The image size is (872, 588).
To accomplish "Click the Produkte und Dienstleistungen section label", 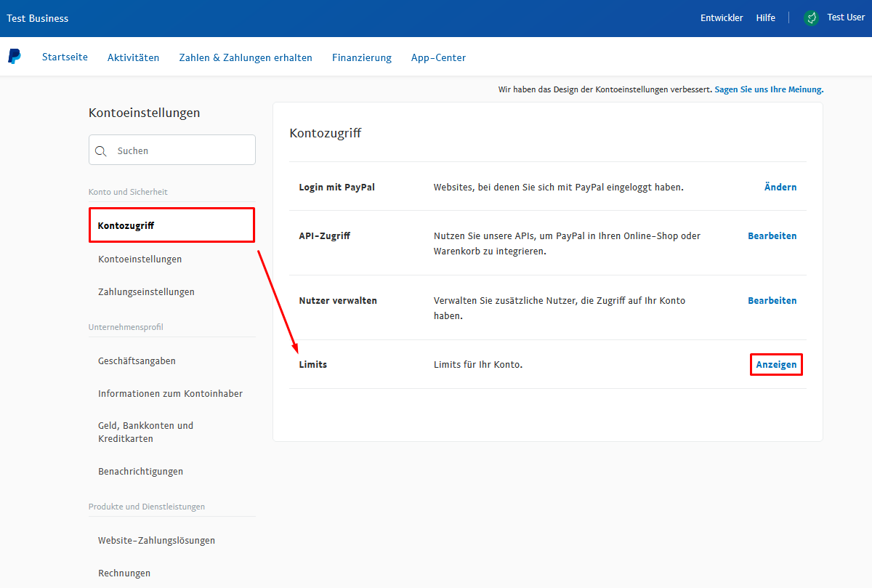I will coord(147,507).
